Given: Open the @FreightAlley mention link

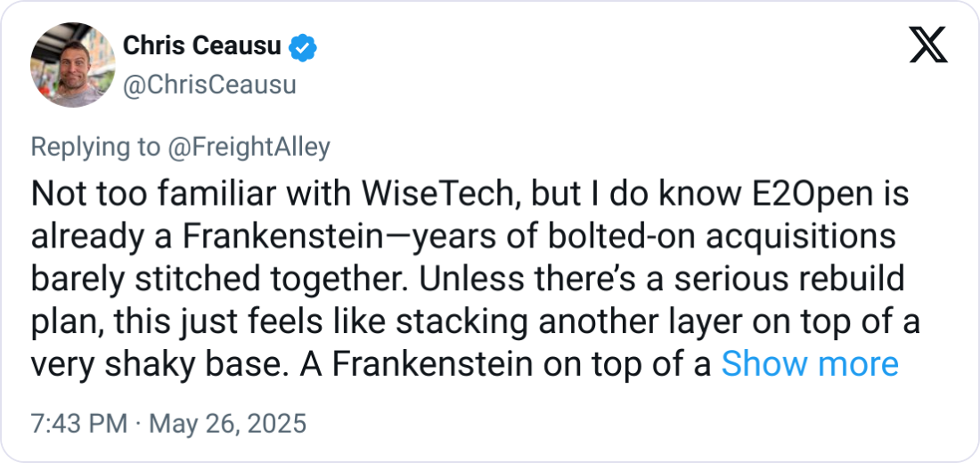Looking at the screenshot, I should 250,147.
